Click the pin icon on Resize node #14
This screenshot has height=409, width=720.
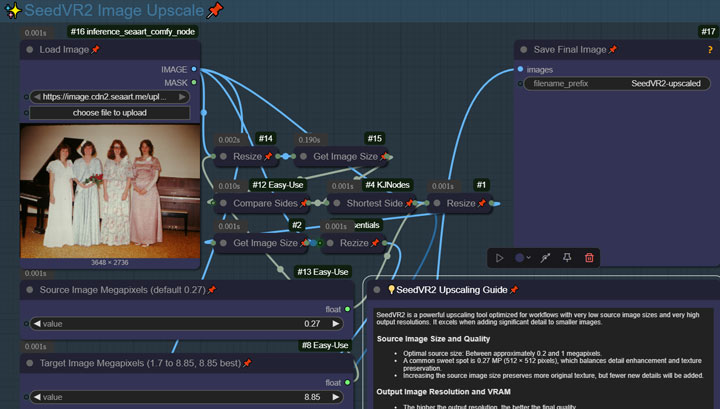coord(268,157)
